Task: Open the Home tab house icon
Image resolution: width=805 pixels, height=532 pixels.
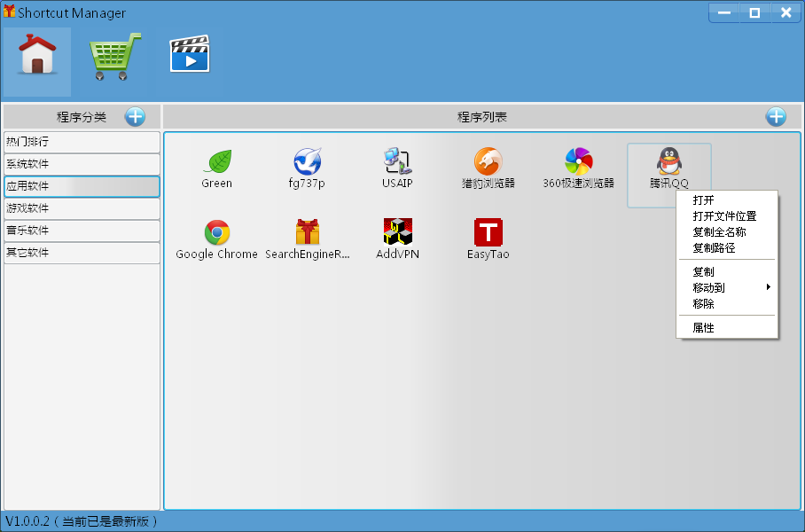Action: coord(37,60)
